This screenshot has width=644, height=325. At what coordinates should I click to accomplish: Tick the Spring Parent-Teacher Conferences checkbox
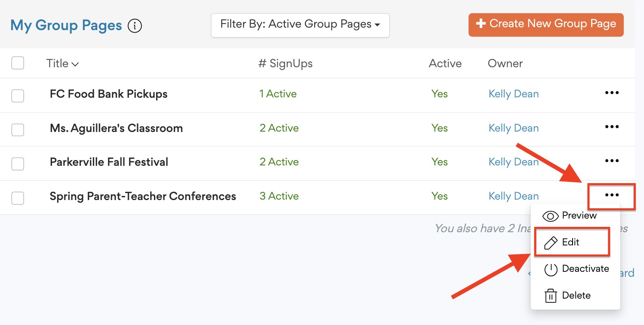coord(18,198)
